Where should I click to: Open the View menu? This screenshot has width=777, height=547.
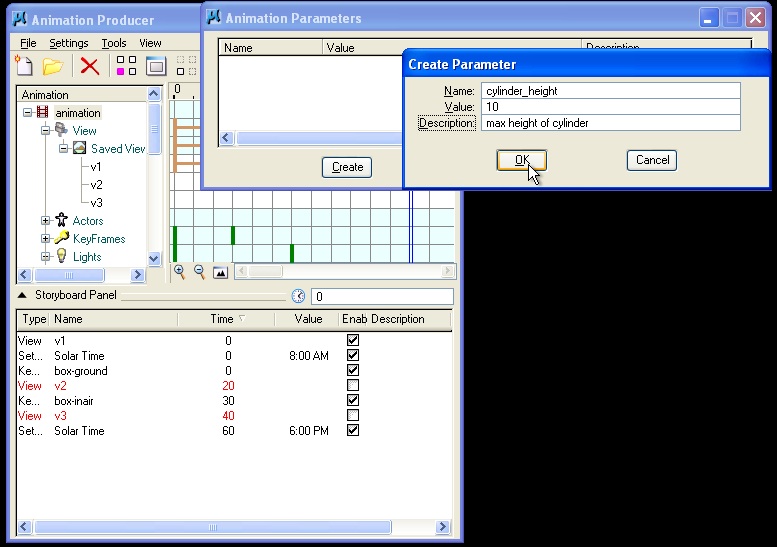tap(150, 43)
